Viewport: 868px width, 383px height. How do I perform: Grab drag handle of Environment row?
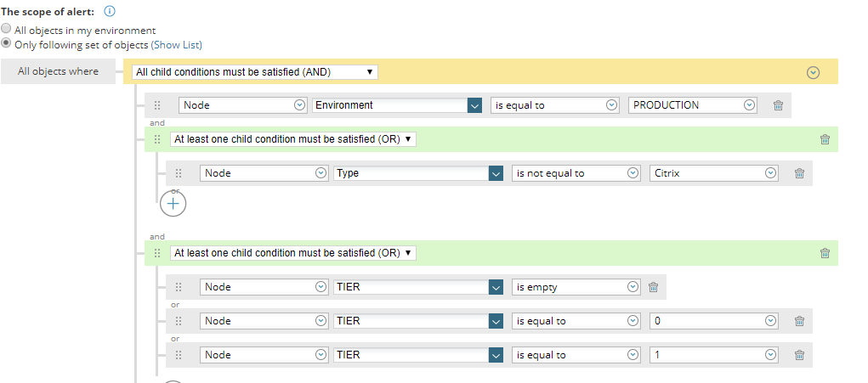click(157, 105)
